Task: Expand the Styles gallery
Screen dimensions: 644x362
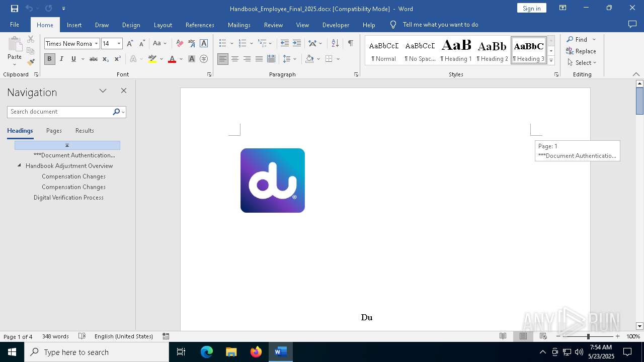Action: [551, 61]
